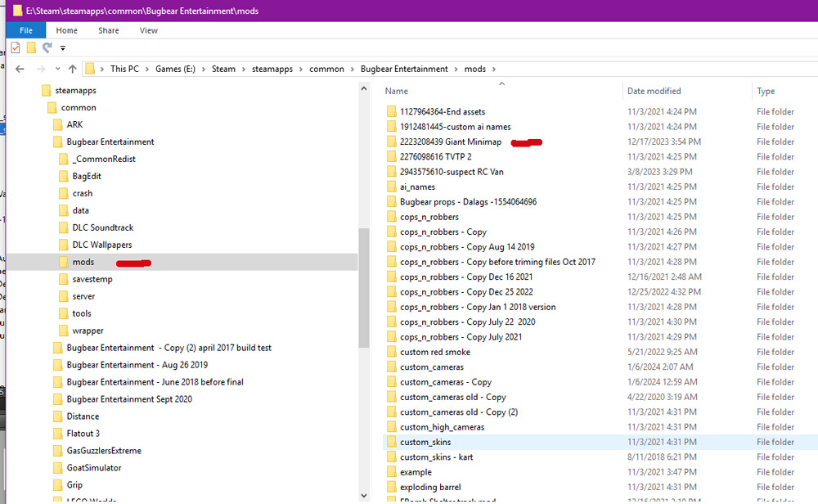Click the navigation pane scrollbar thumb
The height and width of the screenshot is (504, 818).
[x=364, y=287]
